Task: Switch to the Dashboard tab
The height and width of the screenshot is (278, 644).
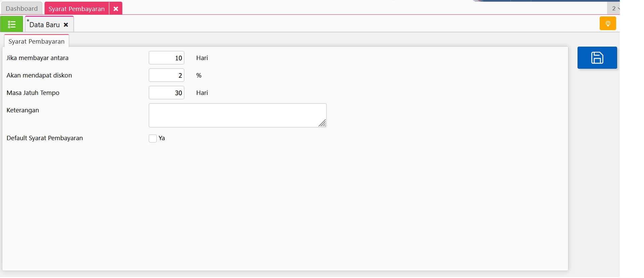Action: (x=21, y=9)
